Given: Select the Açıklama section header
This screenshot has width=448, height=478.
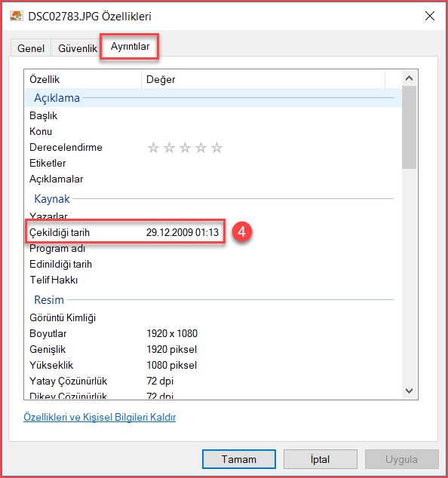Looking at the screenshot, I should 213,98.
